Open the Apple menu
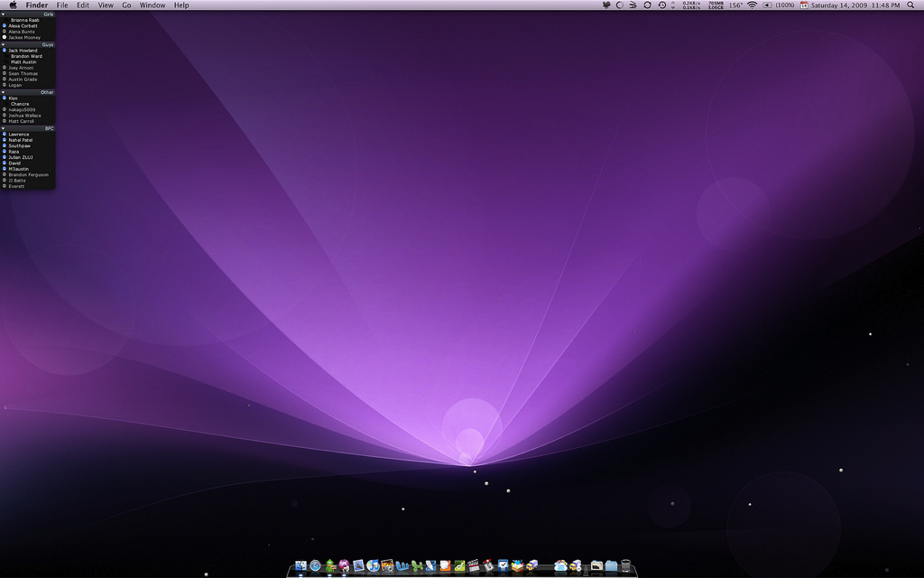924x578 pixels. click(x=13, y=5)
